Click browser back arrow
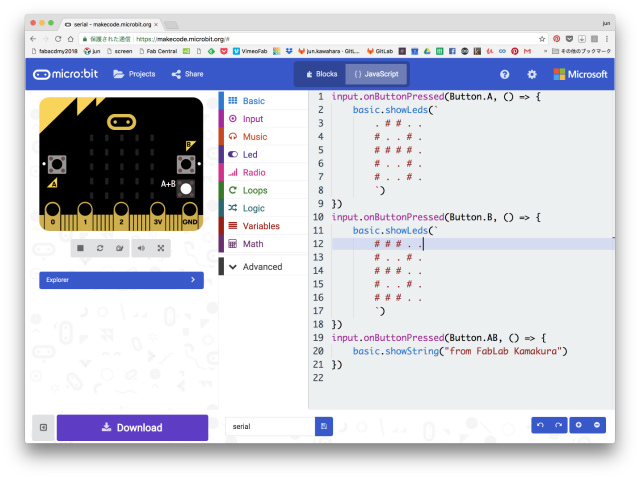The image size is (640, 479). click(33, 39)
